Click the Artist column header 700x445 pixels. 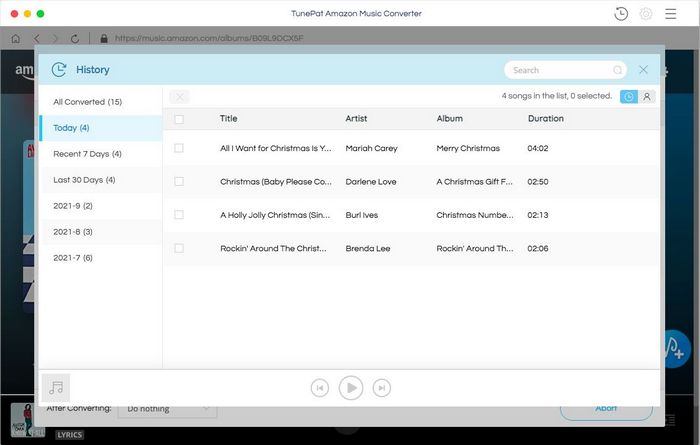[x=356, y=119]
